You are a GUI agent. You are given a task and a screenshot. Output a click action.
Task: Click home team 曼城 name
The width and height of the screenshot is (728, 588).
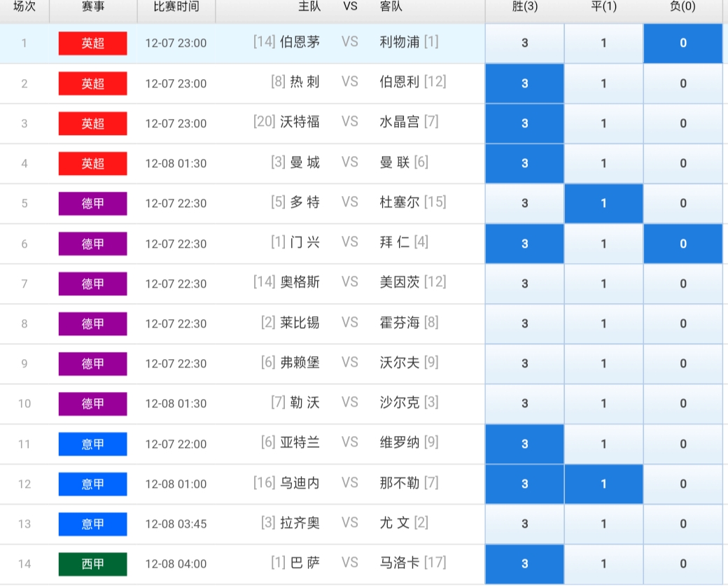305,162
